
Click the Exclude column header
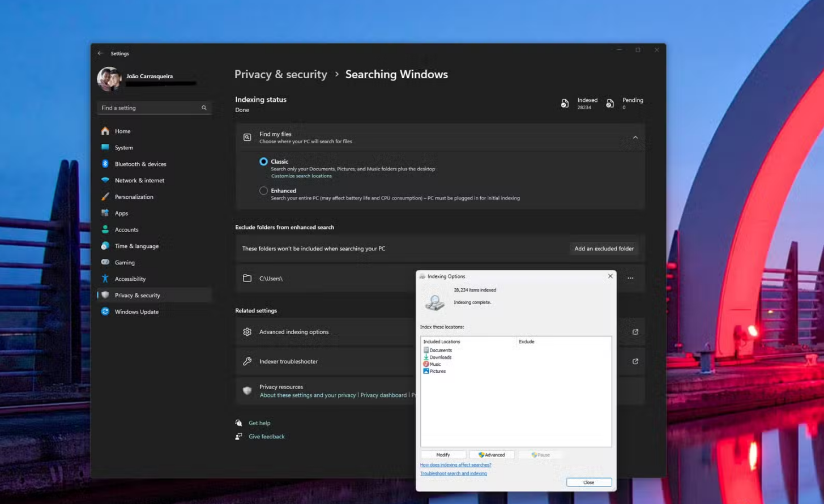[527, 341]
